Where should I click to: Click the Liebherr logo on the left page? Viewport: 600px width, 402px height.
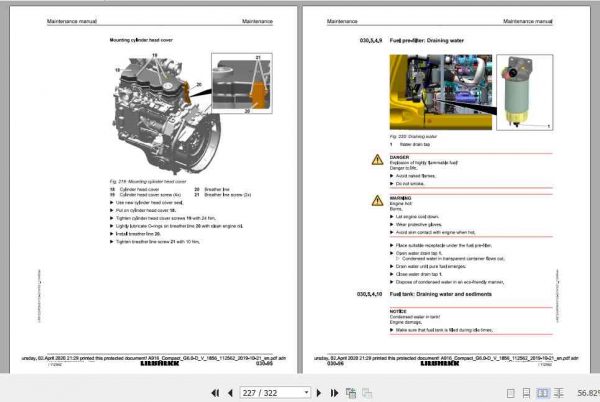pyautogui.click(x=160, y=363)
